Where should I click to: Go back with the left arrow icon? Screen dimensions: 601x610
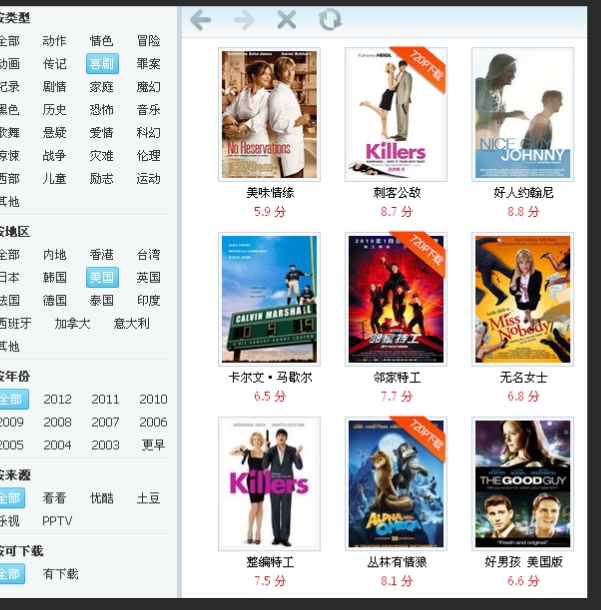point(201,20)
